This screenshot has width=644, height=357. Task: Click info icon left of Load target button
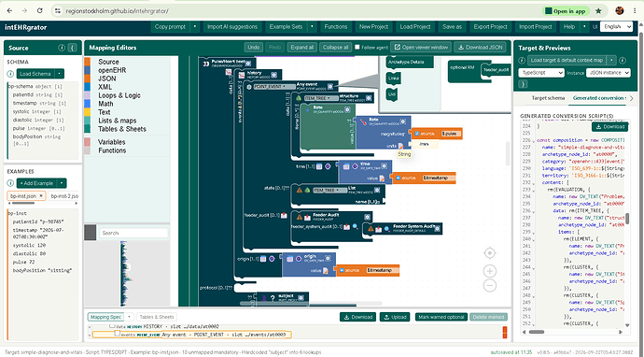(522, 60)
